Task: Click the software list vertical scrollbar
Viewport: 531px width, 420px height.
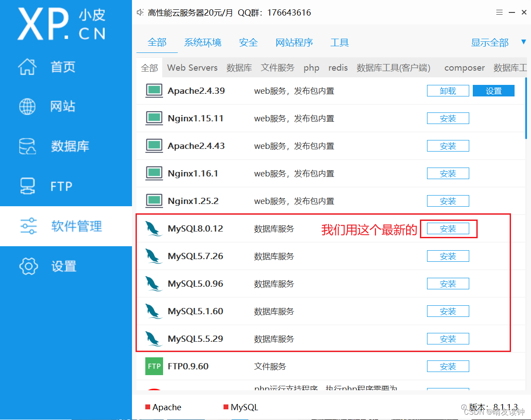Action: [x=526, y=108]
